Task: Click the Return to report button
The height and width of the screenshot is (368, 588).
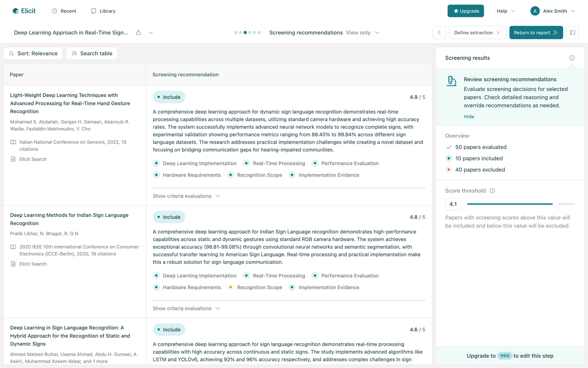Action: 536,33
